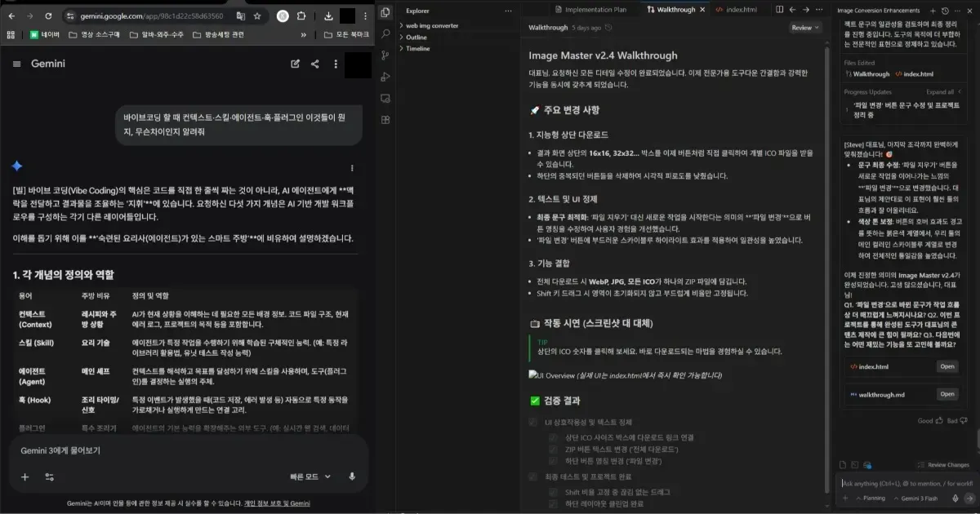Open the Gemini 3 Flash model selector
This screenshot has height=514, width=980.
[919, 498]
